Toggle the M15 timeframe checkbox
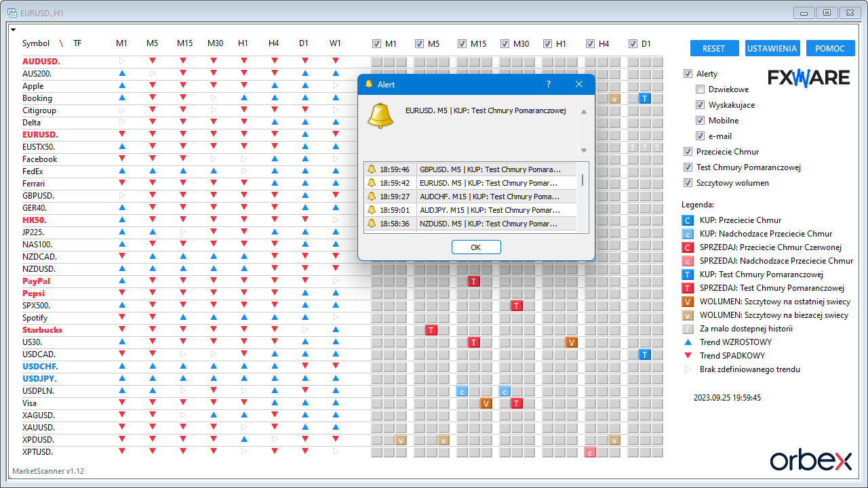868x488 pixels. [x=462, y=44]
